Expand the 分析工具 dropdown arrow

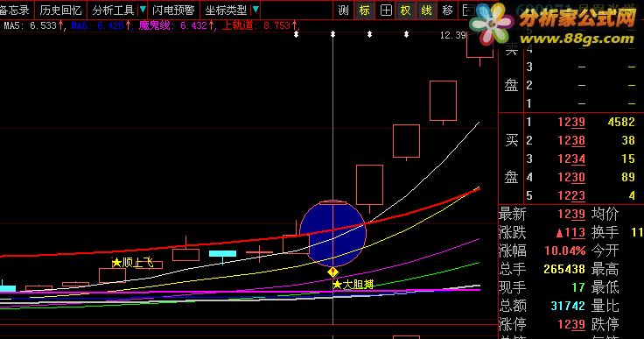(x=143, y=10)
